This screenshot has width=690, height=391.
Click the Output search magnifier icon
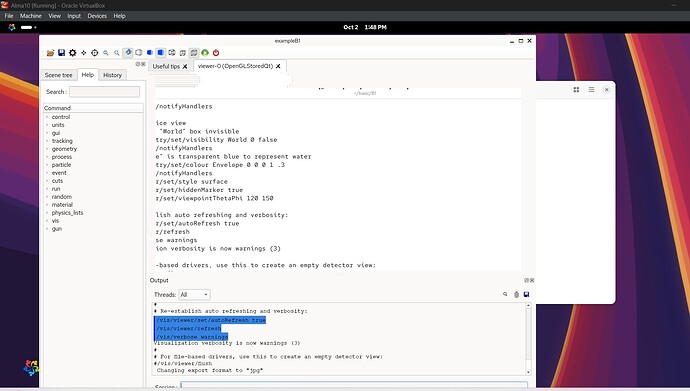(x=505, y=294)
